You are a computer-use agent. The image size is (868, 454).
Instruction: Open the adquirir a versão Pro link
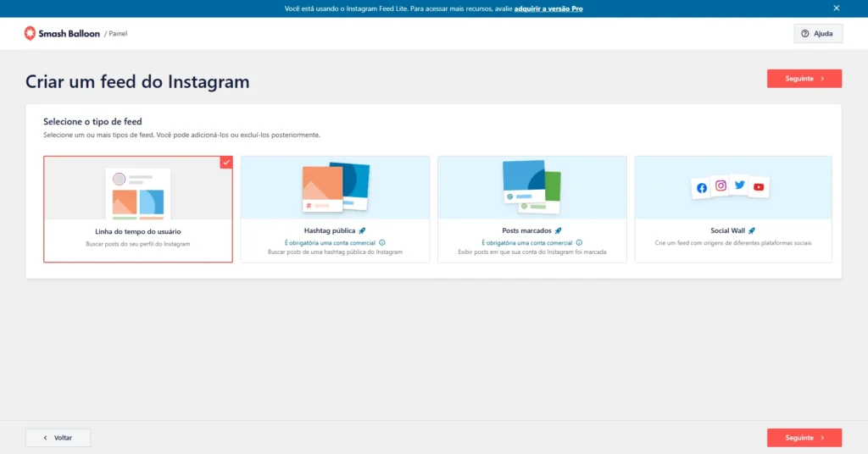point(548,8)
